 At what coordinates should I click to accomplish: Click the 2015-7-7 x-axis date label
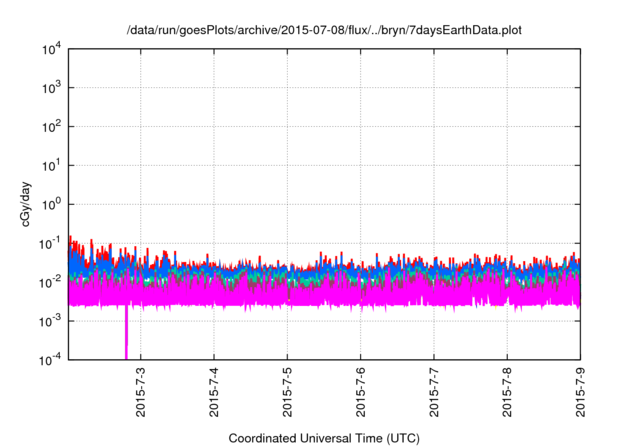coord(434,392)
